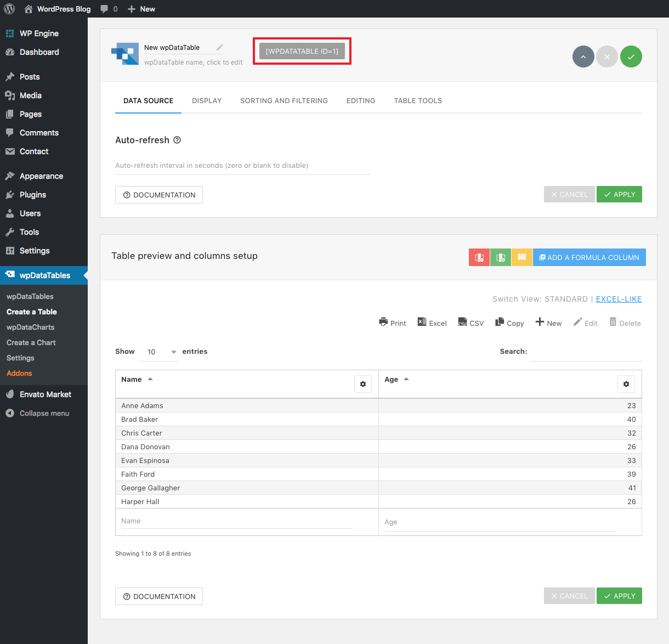
Task: Open the Media library menu
Action: point(44,95)
